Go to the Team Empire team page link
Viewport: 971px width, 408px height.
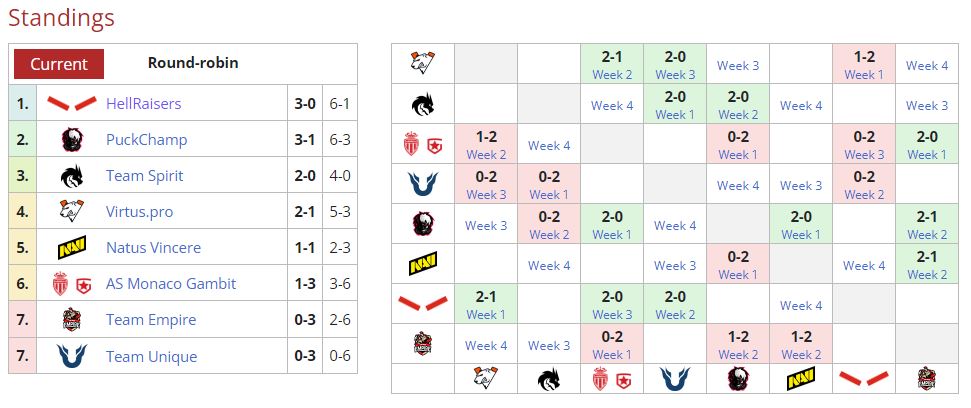pyautogui.click(x=151, y=320)
